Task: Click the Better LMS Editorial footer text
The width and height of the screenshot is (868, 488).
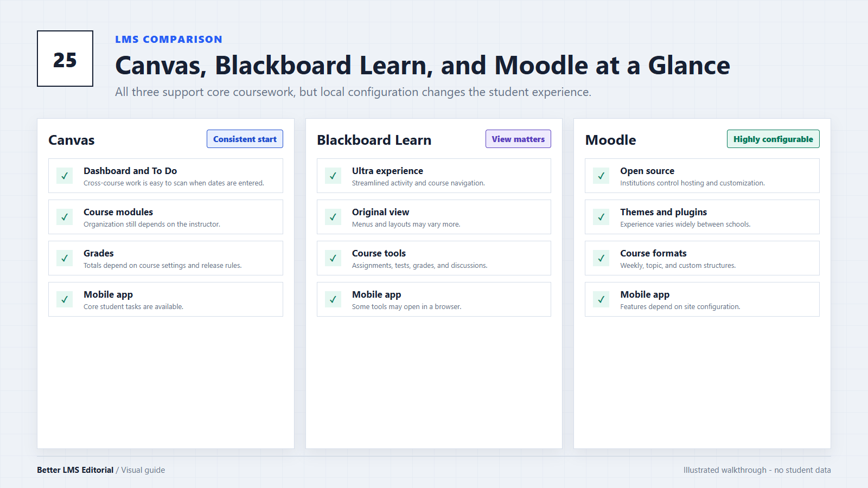Action: (x=75, y=470)
